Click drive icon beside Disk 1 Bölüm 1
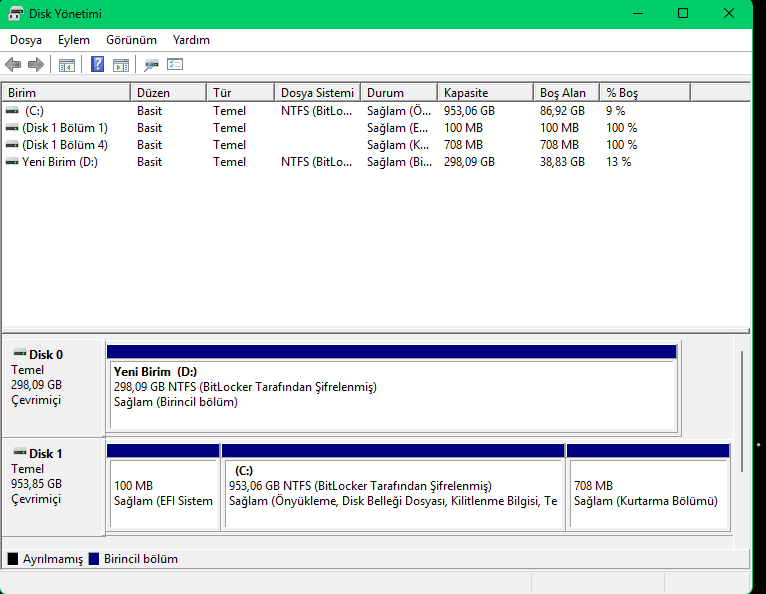 12,128
